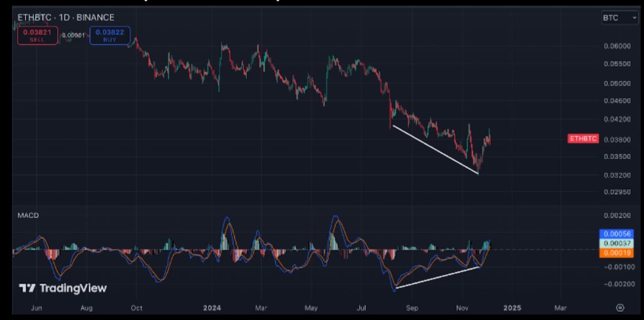Click the 2025 time axis label

(x=512, y=307)
